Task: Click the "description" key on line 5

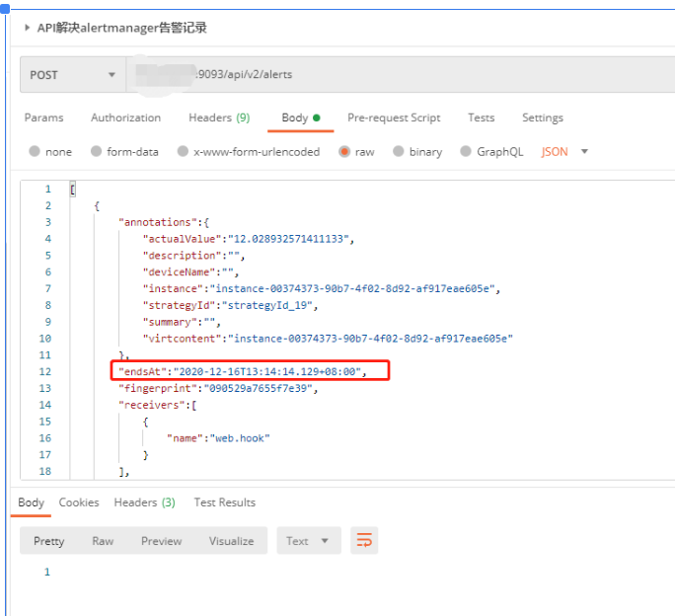Action: click(182, 256)
